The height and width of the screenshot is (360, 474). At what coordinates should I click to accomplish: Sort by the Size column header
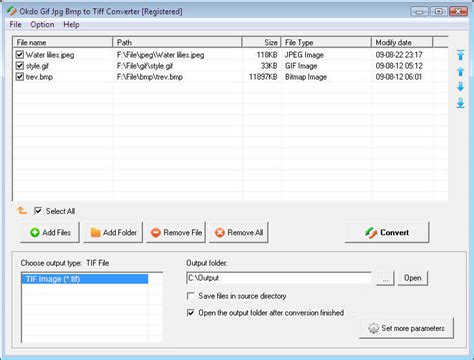click(262, 42)
